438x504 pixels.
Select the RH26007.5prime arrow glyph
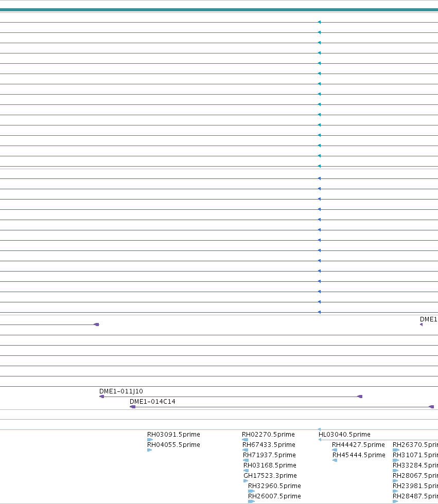pos(252,501)
